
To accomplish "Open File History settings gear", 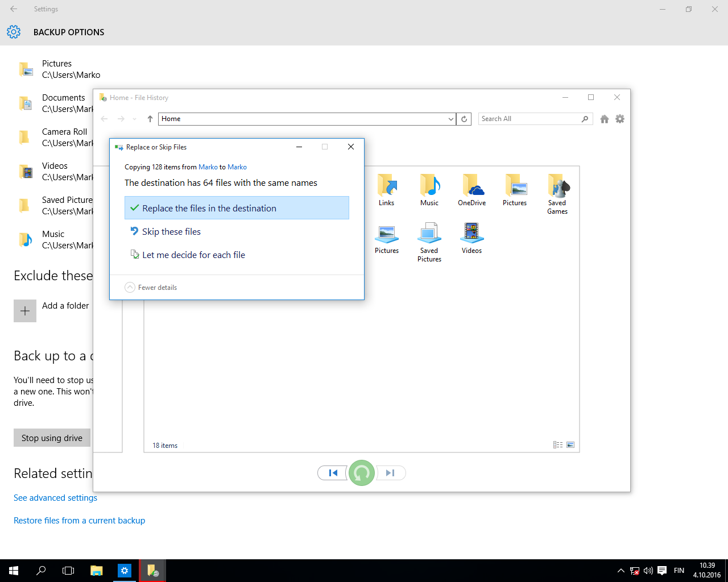I will pyautogui.click(x=620, y=119).
